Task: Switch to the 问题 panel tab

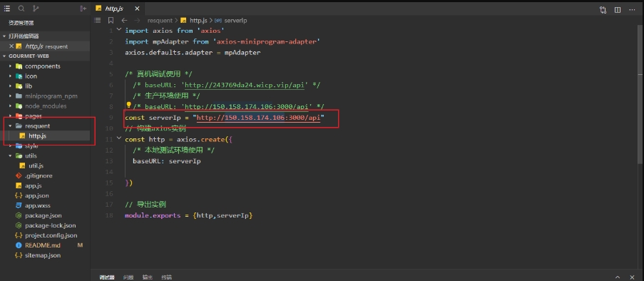Action: (128, 277)
